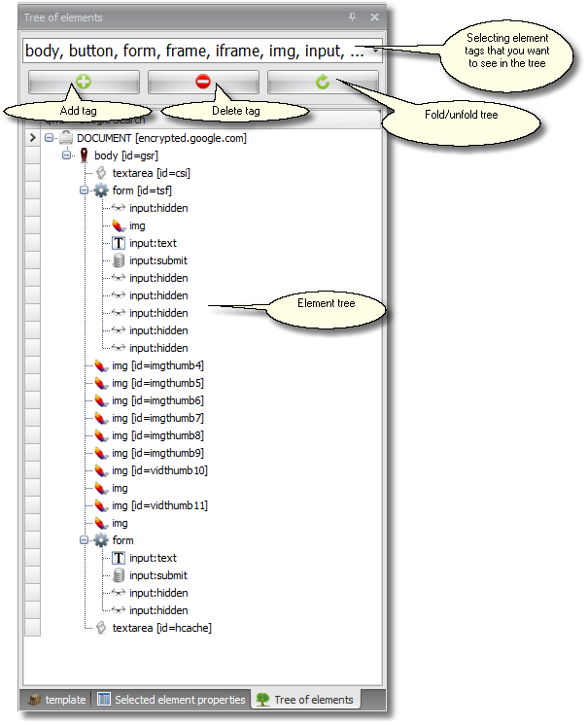The image size is (588, 725).
Task: Select the Tree of elements tab
Action: (x=305, y=700)
